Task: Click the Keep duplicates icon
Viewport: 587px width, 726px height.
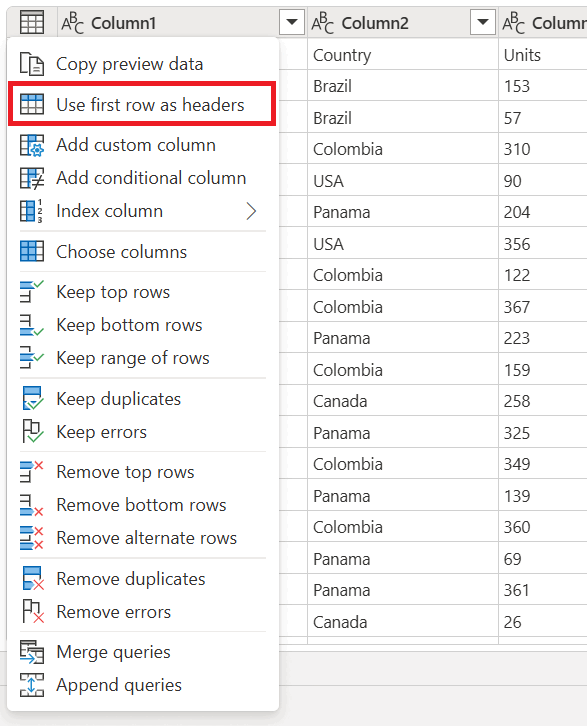Action: (x=32, y=399)
